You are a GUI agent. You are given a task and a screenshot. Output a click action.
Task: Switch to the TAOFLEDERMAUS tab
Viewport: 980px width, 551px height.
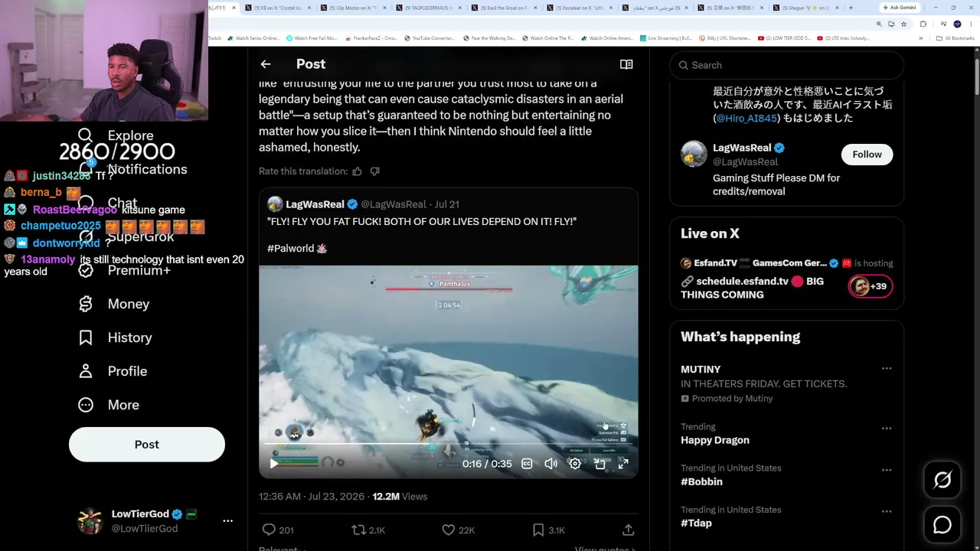coord(427,8)
